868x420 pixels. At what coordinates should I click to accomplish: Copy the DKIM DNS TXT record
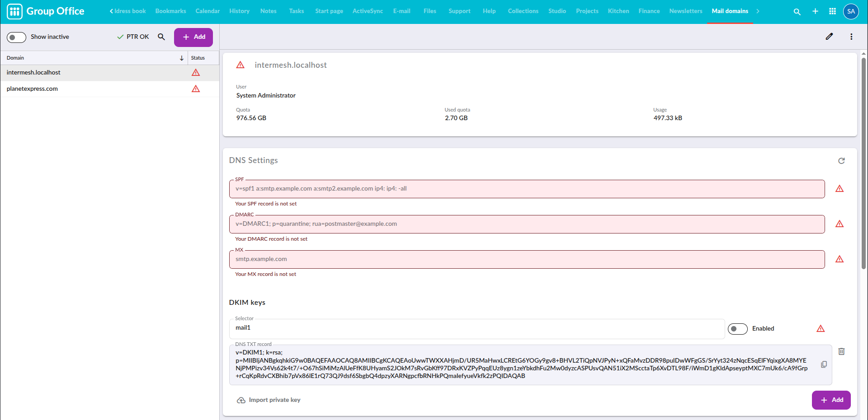(x=824, y=364)
